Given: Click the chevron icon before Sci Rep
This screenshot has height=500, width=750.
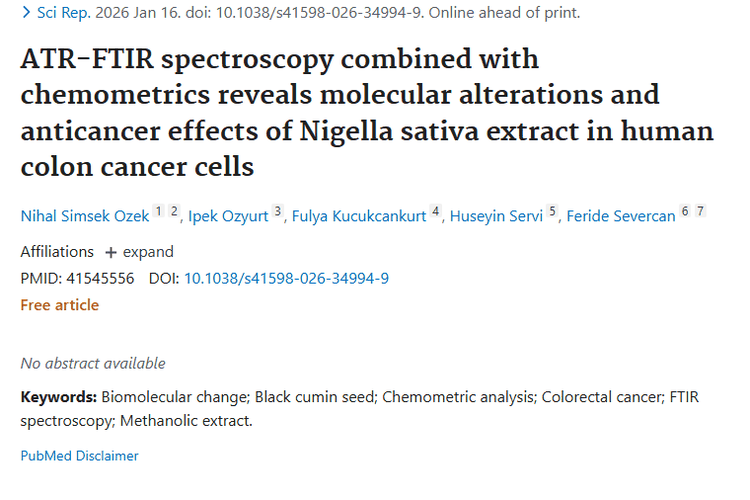Looking at the screenshot, I should tap(26, 14).
